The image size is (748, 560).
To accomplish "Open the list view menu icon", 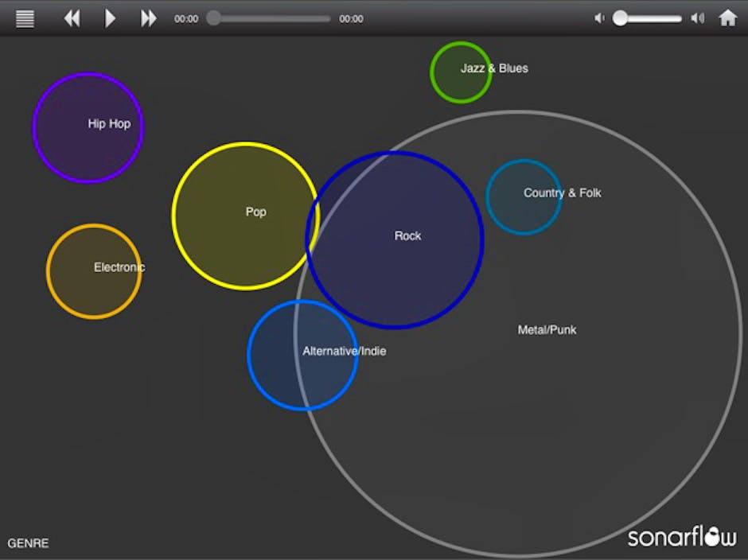I will click(x=25, y=18).
